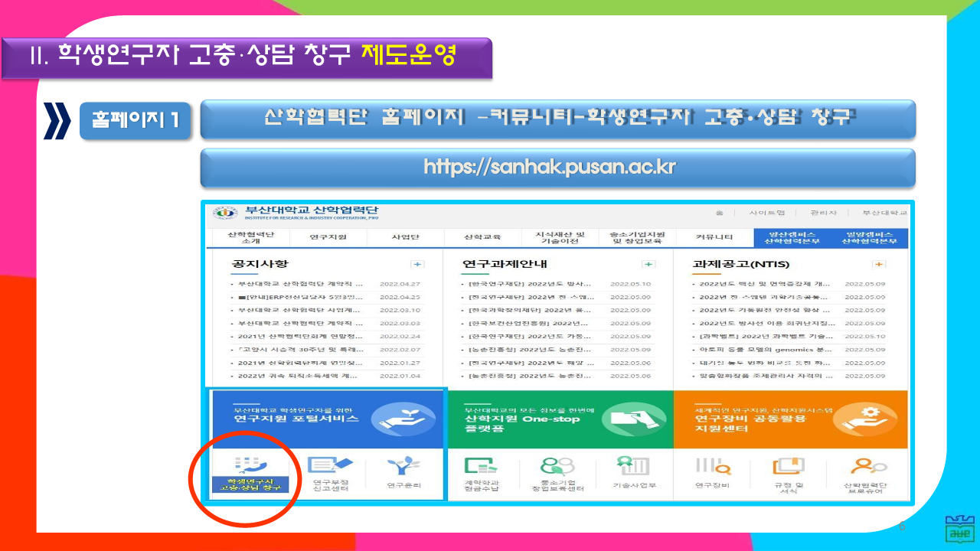Screen dimensions: 980x551
Task: Expand 연구과제안내 with the plus button
Action: (x=648, y=264)
